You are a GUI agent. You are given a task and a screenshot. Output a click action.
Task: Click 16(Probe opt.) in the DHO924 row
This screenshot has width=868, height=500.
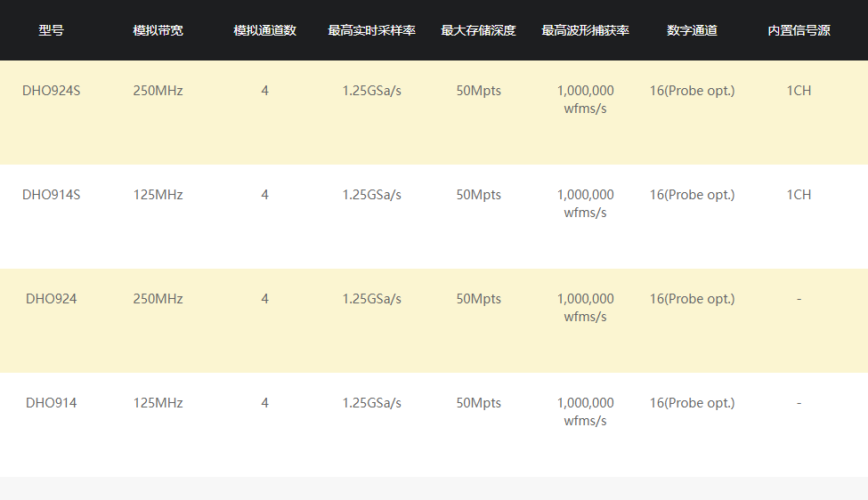tap(692, 299)
